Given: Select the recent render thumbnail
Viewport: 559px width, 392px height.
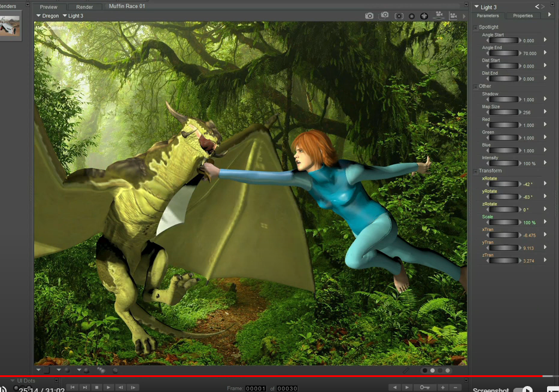Looking at the screenshot, I should (10, 26).
